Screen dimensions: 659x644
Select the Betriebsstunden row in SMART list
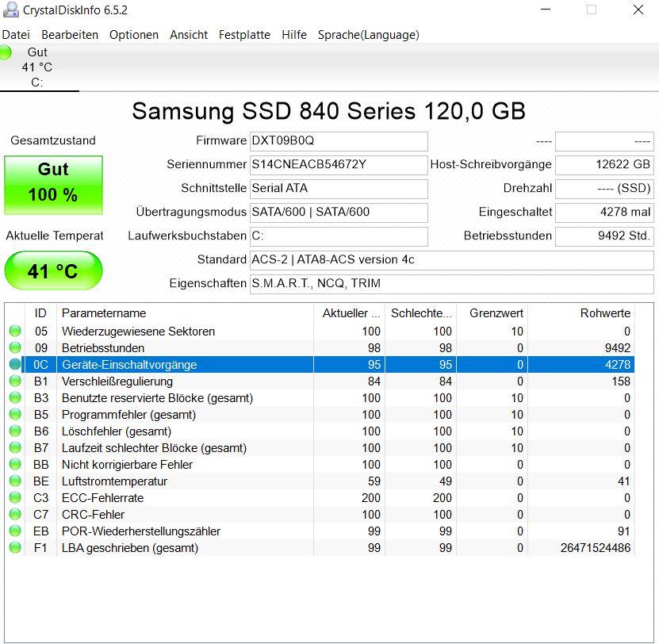coord(321,347)
